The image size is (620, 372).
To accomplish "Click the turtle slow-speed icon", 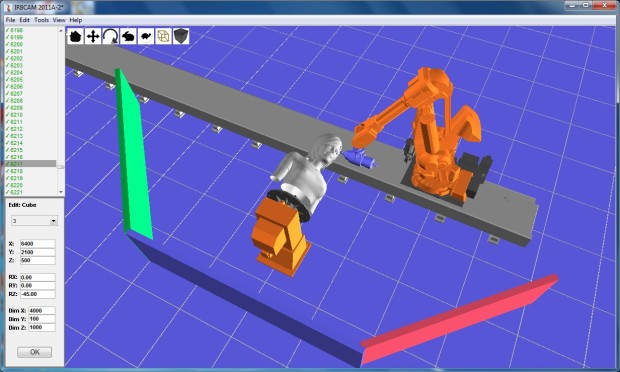I will click(x=146, y=36).
